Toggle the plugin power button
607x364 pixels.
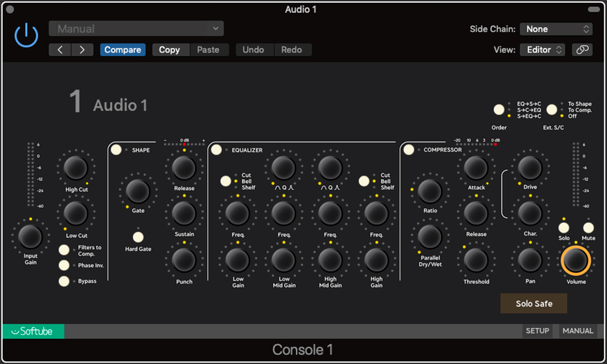point(26,36)
